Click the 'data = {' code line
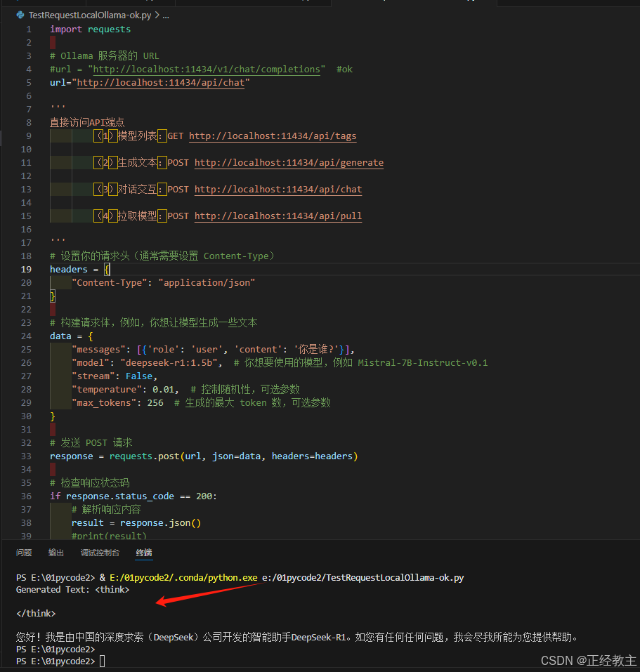The width and height of the screenshot is (640, 672). pyautogui.click(x=71, y=336)
